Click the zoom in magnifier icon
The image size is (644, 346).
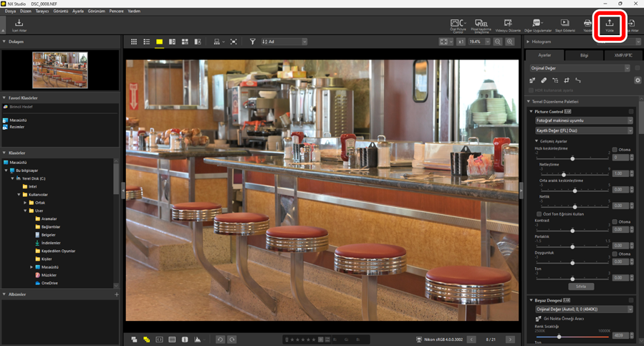click(510, 42)
